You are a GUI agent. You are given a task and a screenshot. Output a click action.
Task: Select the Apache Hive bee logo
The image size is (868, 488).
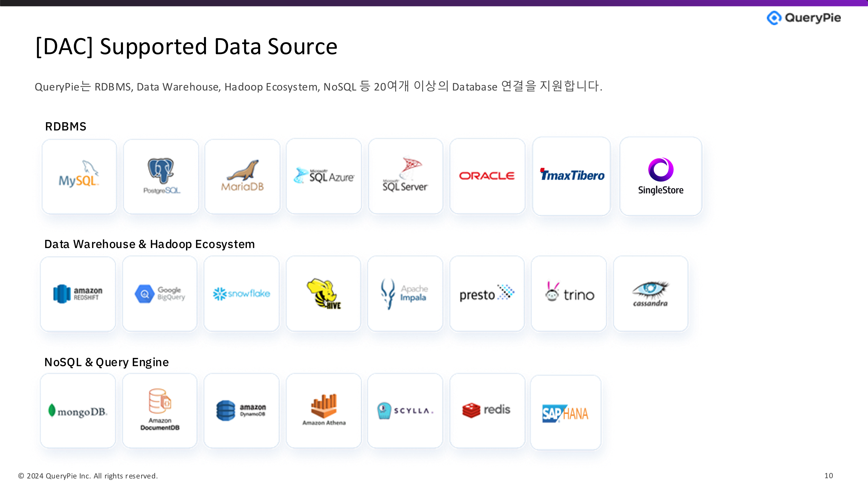[x=323, y=293]
